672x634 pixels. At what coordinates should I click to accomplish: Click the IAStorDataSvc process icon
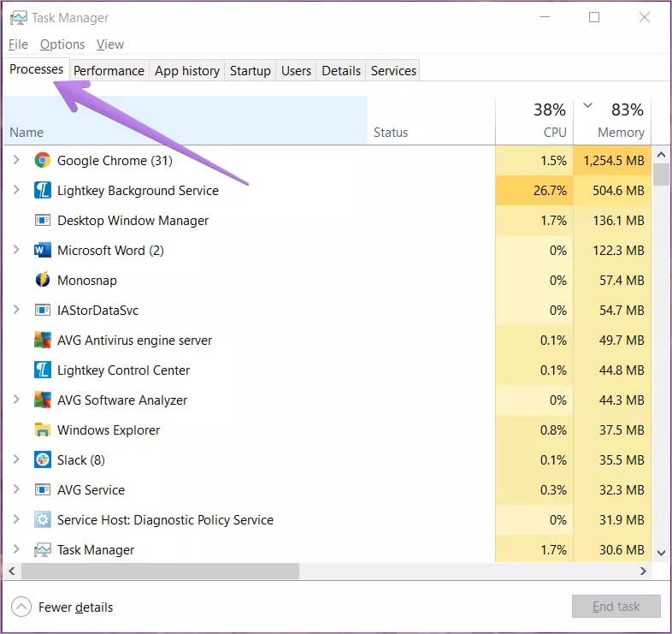(x=43, y=310)
